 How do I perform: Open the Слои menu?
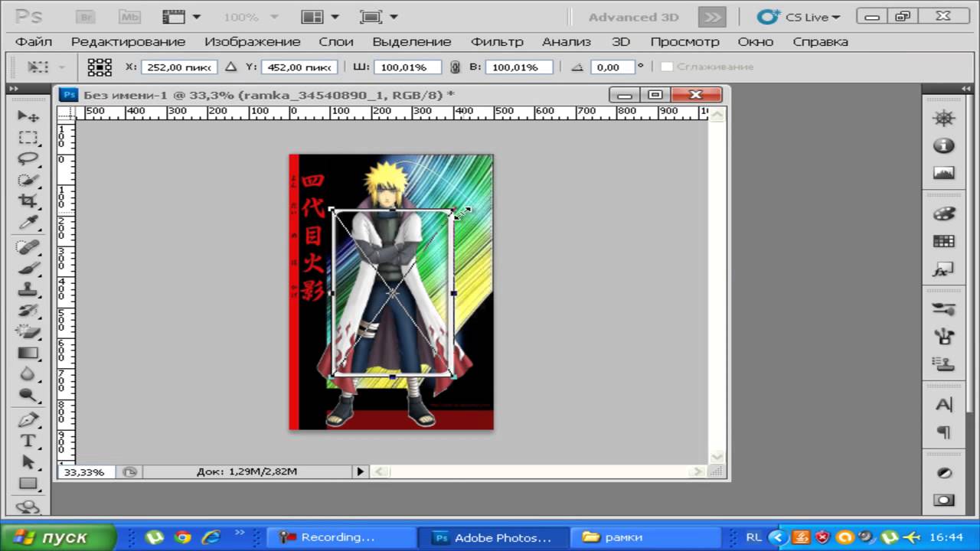(336, 42)
